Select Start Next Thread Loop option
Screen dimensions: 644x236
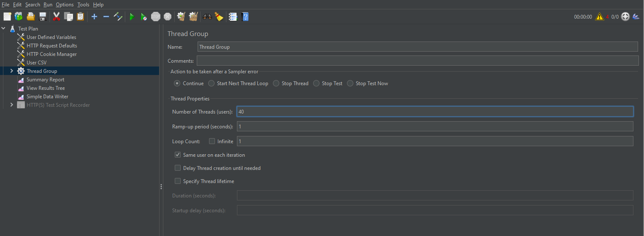(238, 83)
